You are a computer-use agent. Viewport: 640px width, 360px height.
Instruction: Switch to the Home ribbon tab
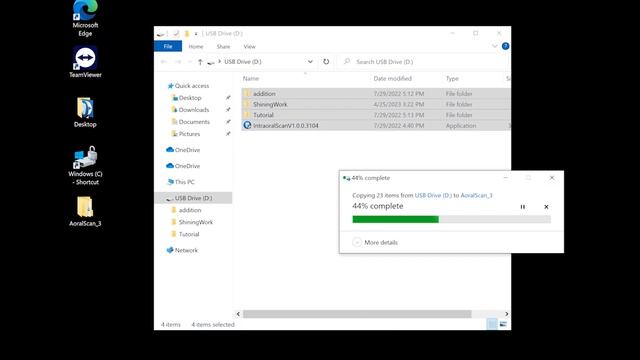pos(196,47)
